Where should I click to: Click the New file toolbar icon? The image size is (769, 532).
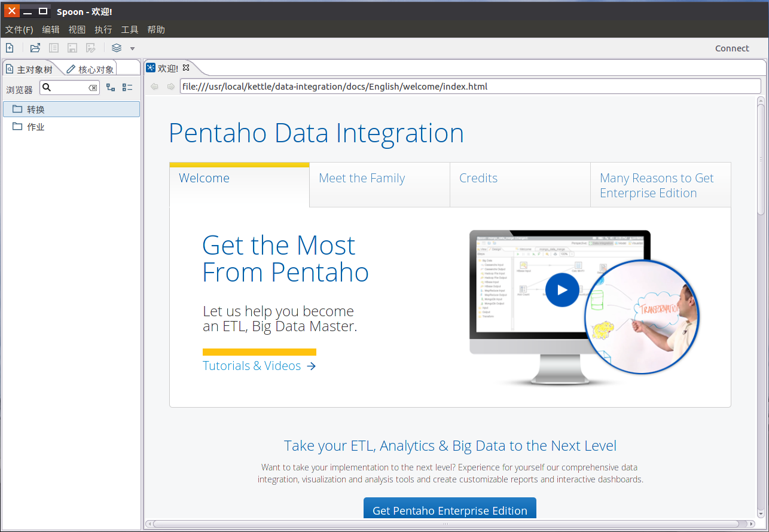[10, 48]
